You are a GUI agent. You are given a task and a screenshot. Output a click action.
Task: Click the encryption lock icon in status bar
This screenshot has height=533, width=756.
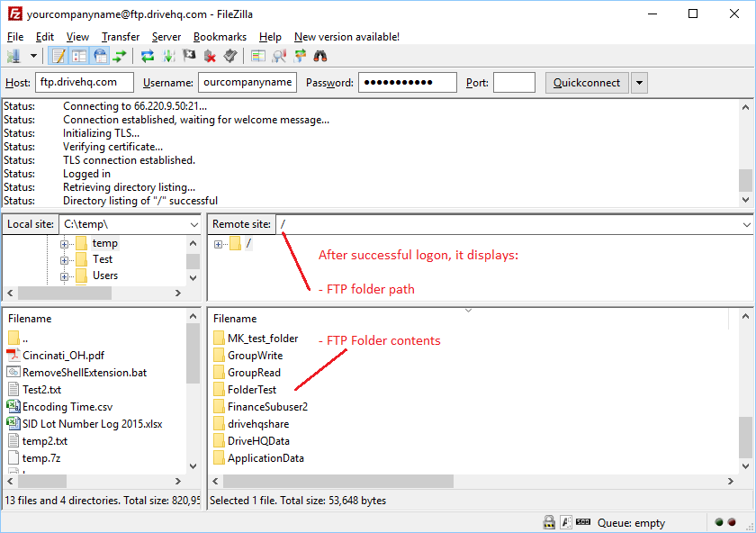pyautogui.click(x=548, y=522)
